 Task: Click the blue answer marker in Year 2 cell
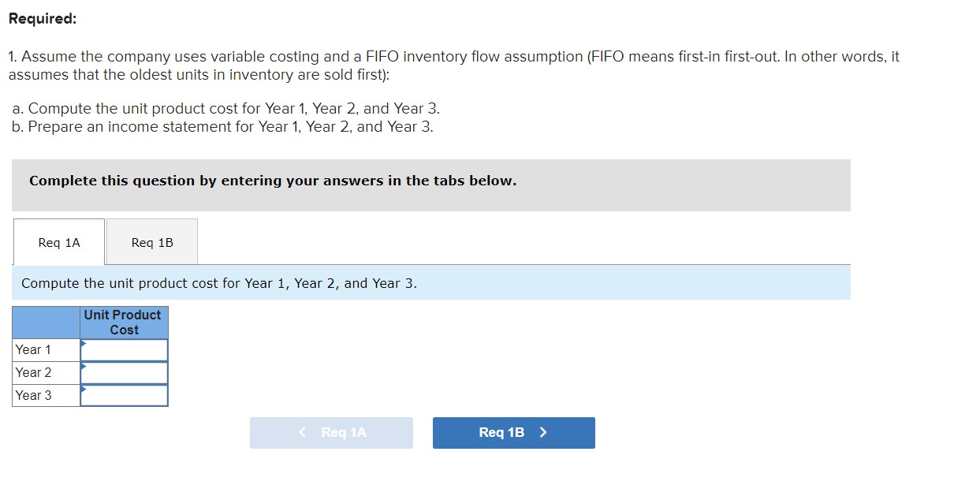(x=84, y=367)
